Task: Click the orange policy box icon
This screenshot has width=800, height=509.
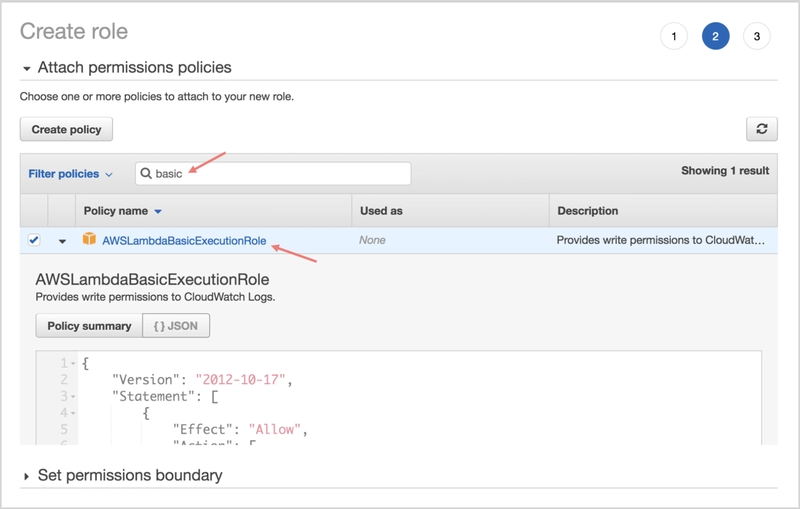Action: 89,240
